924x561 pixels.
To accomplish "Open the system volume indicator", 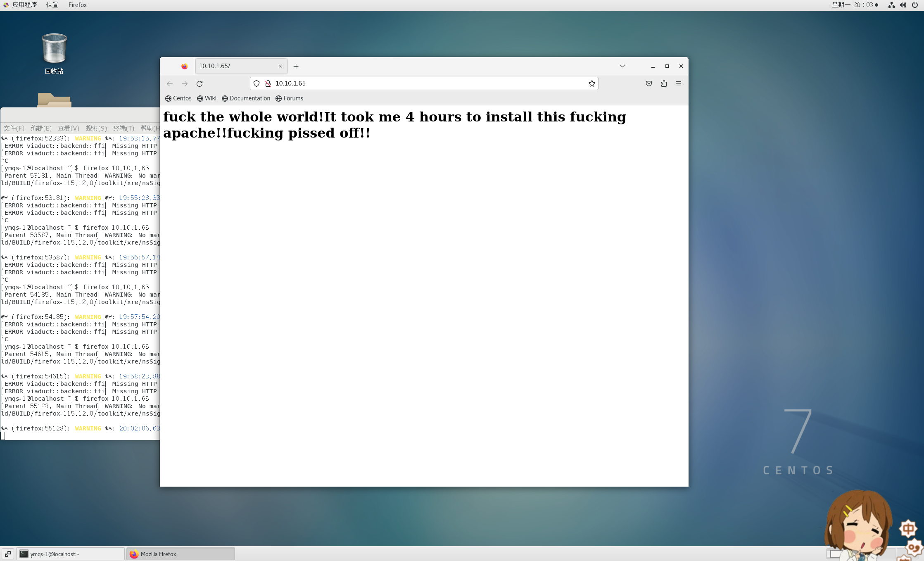I will pos(903,5).
